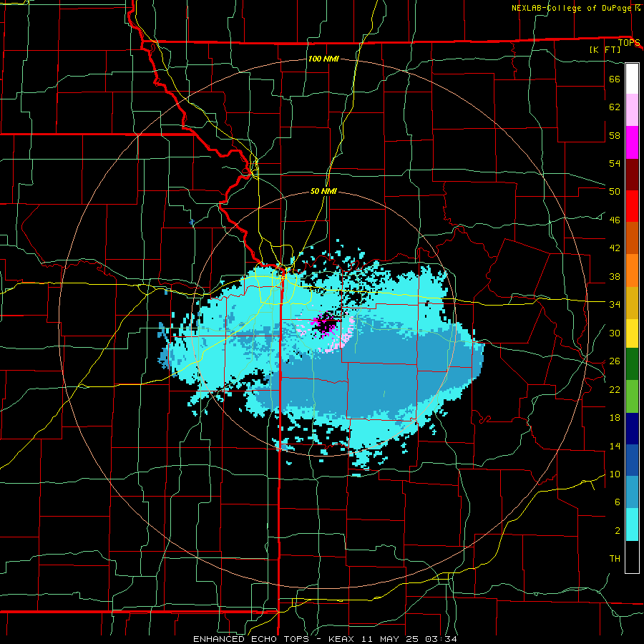
Task: Click the legend value 46
Action: click(615, 220)
